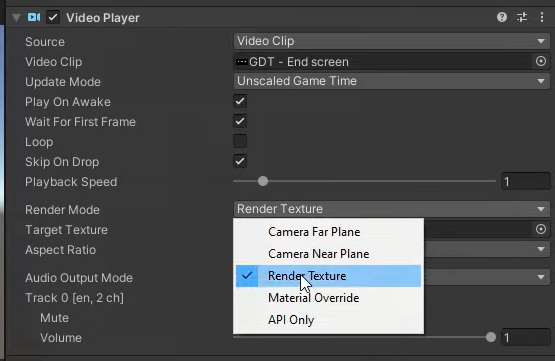Collapse the Video Player component foldout
The width and height of the screenshot is (555, 361).
tap(16, 18)
